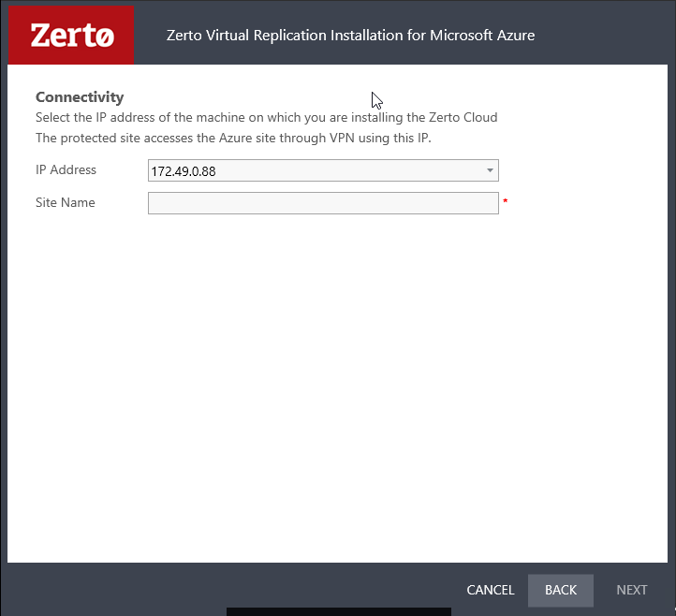
Task: Click the Zerto logo
Action: tap(71, 35)
